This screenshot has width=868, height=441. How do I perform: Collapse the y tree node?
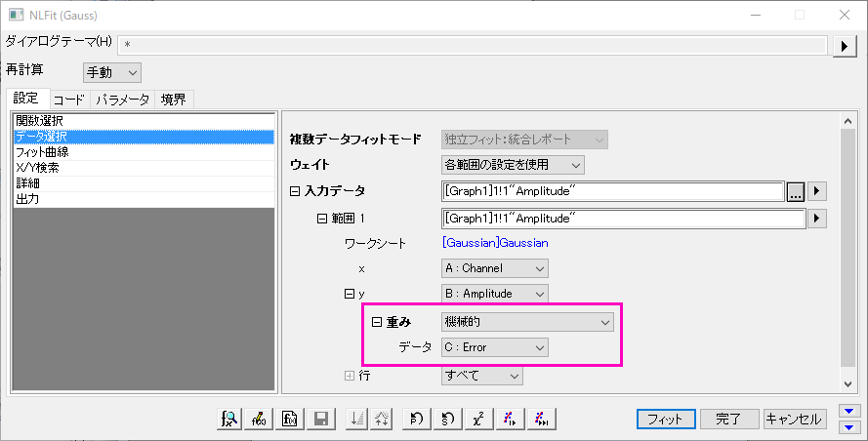pyautogui.click(x=350, y=294)
